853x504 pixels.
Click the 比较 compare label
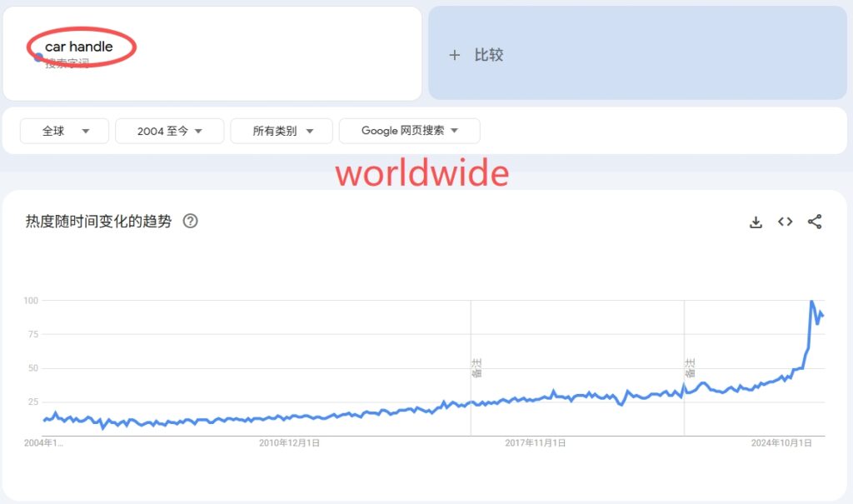489,55
